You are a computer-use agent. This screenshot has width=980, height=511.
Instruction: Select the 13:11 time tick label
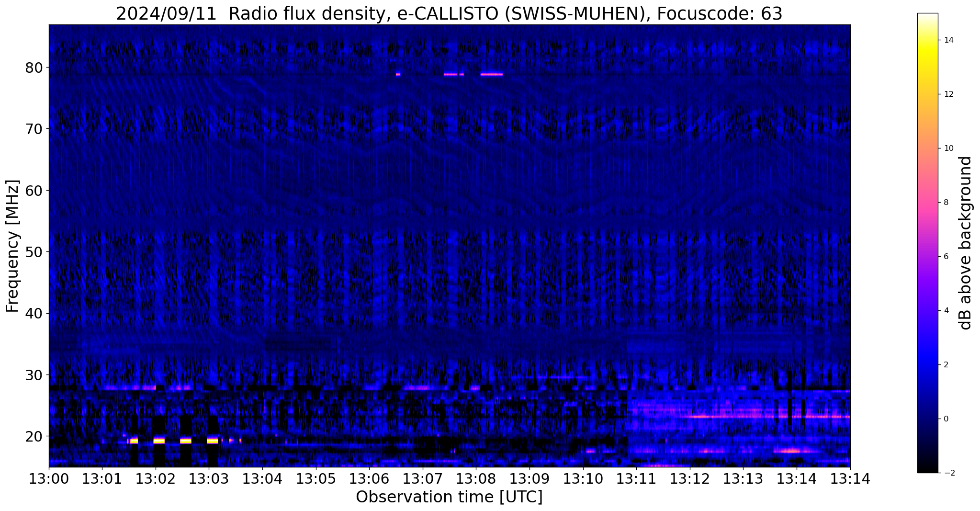coord(636,479)
